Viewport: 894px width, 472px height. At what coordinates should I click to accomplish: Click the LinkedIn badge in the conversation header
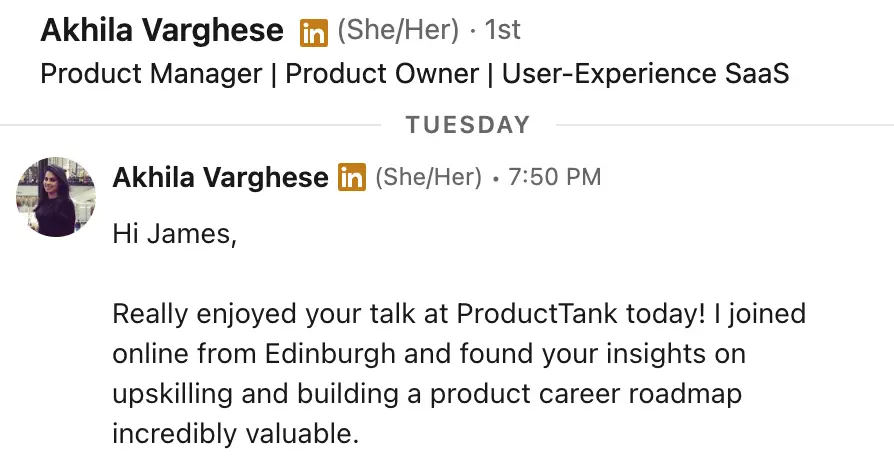coord(314,32)
